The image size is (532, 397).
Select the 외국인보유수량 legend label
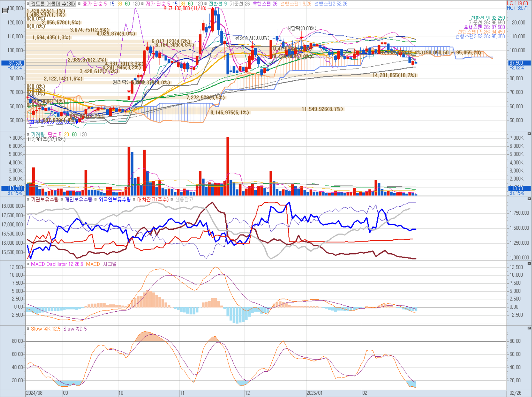pos(115,199)
